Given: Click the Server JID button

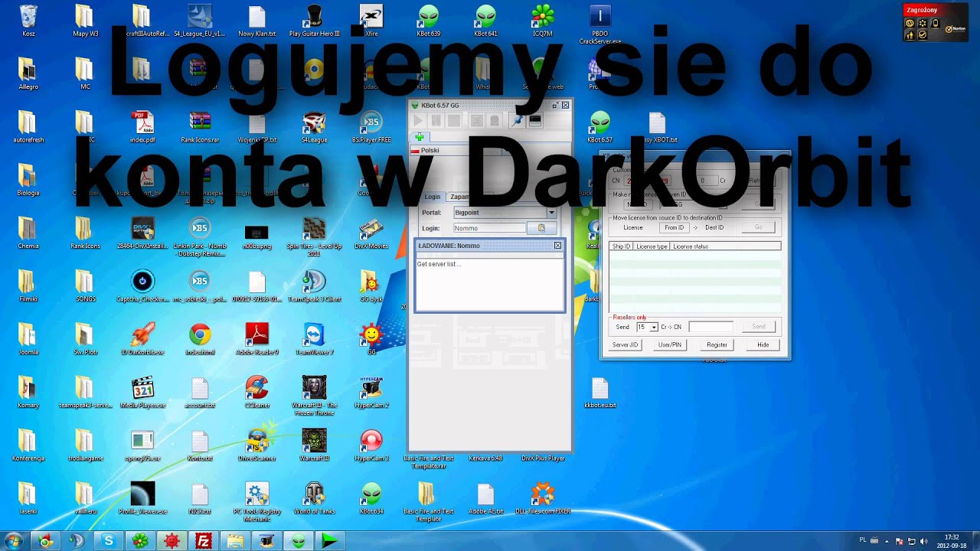Looking at the screenshot, I should pos(625,344).
